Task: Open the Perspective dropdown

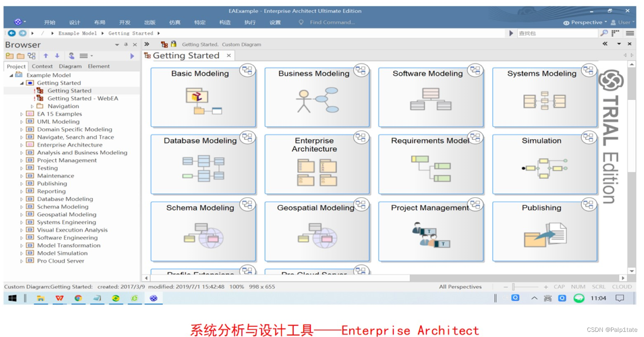Action: [585, 22]
